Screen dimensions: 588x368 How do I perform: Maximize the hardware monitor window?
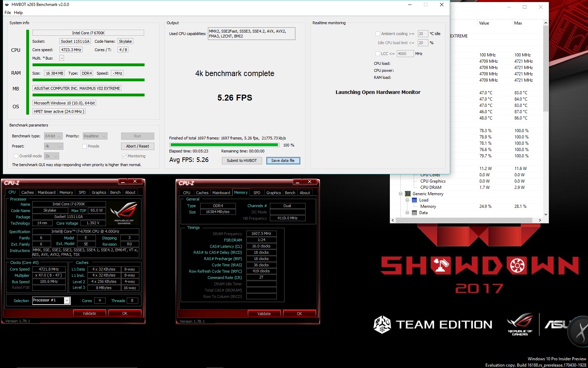coord(525,7)
